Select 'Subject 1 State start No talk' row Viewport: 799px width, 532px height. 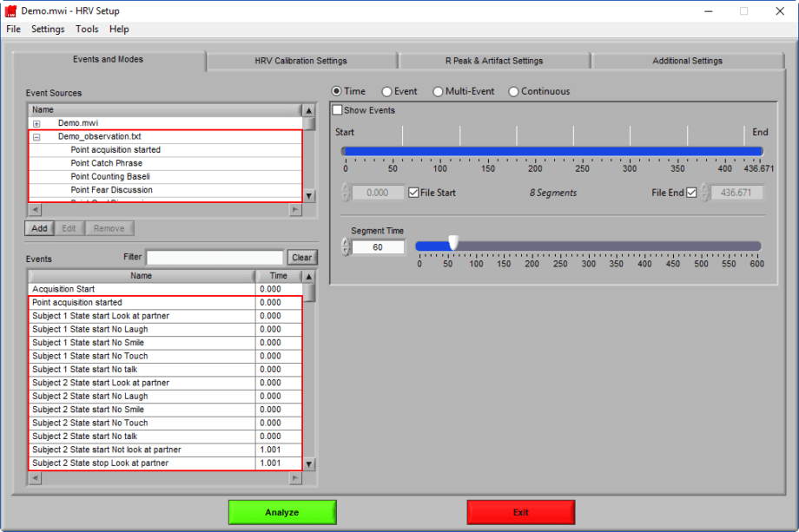(x=166, y=370)
